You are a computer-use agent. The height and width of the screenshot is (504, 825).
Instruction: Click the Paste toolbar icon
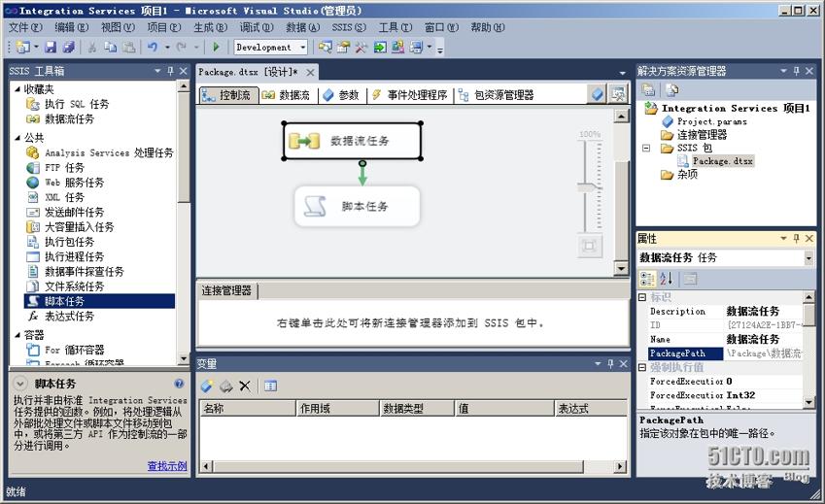129,48
